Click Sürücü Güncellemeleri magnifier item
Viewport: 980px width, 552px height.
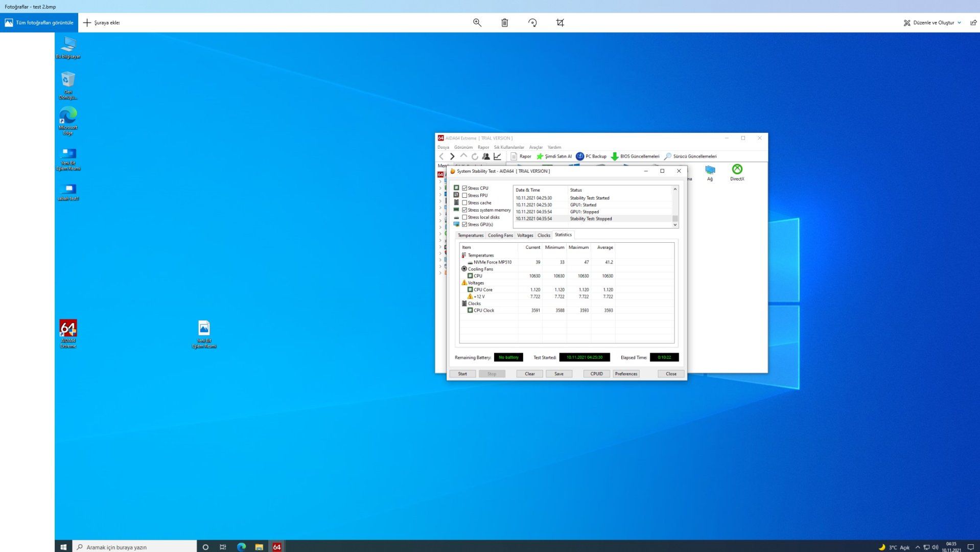690,156
